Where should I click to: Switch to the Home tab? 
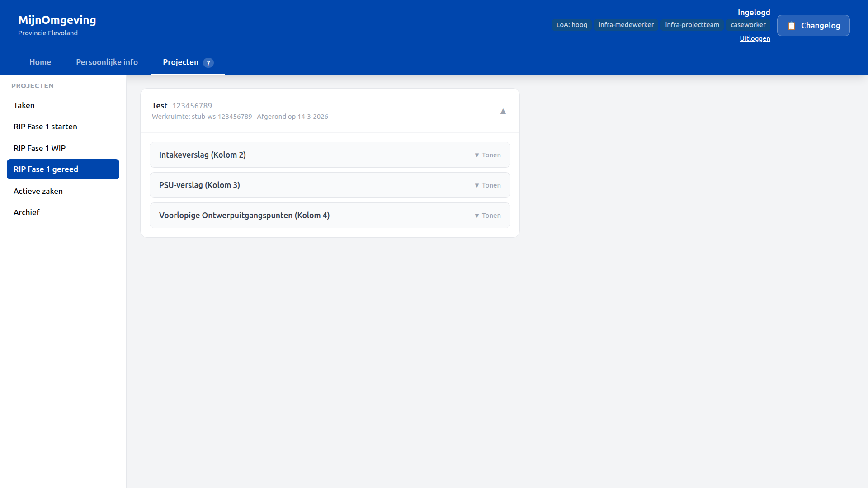coord(40,62)
